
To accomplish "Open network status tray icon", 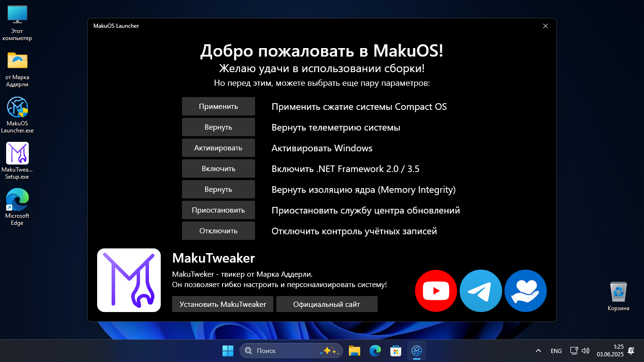I will (574, 351).
